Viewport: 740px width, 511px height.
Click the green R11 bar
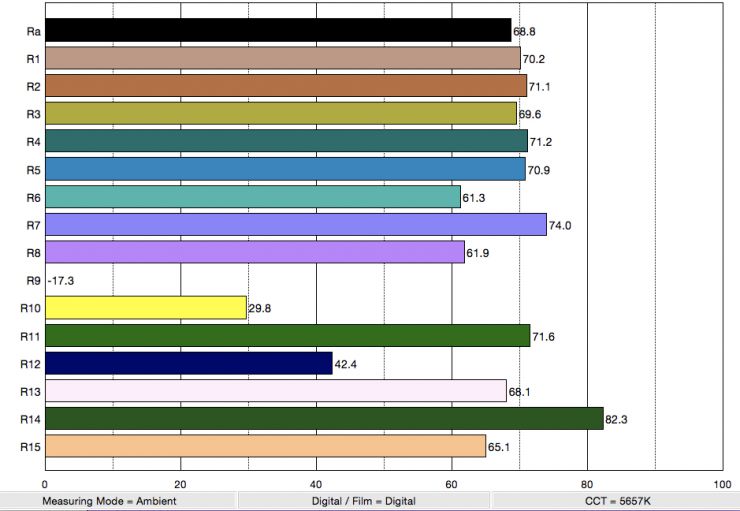(288, 335)
